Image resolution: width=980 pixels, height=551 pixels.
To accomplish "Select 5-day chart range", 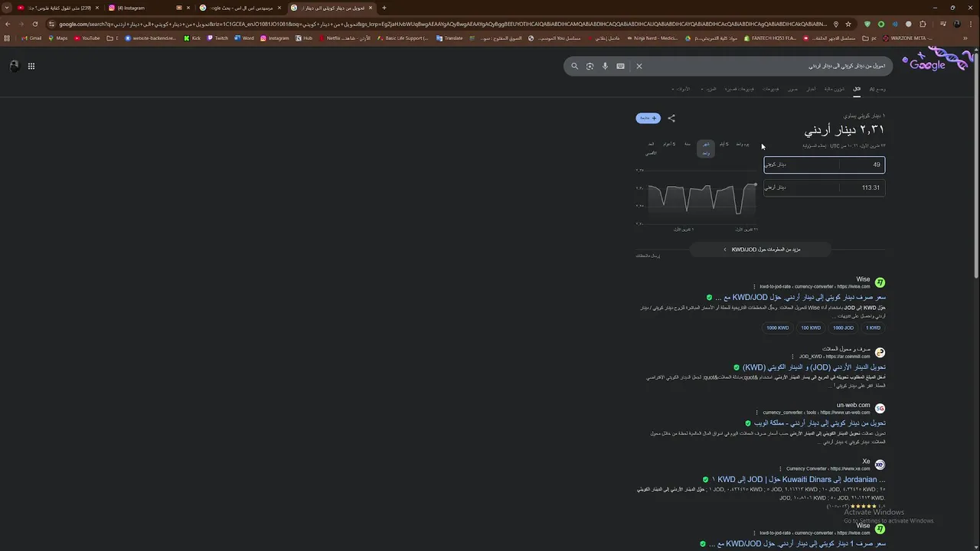I will (x=724, y=144).
